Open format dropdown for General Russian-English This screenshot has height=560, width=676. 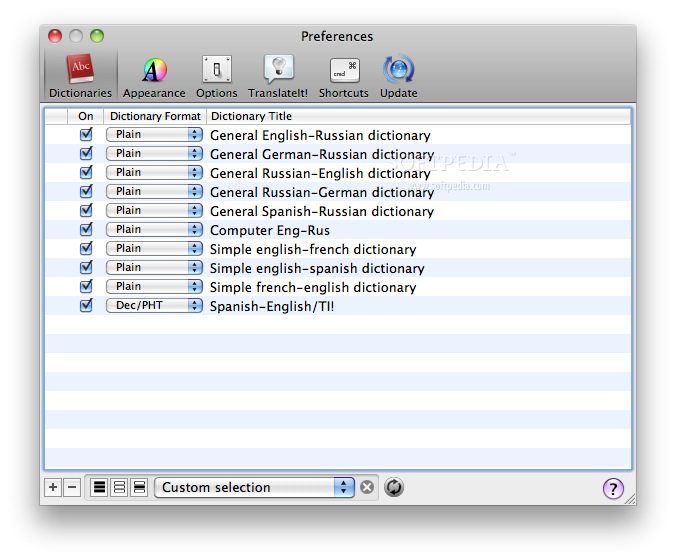point(154,172)
